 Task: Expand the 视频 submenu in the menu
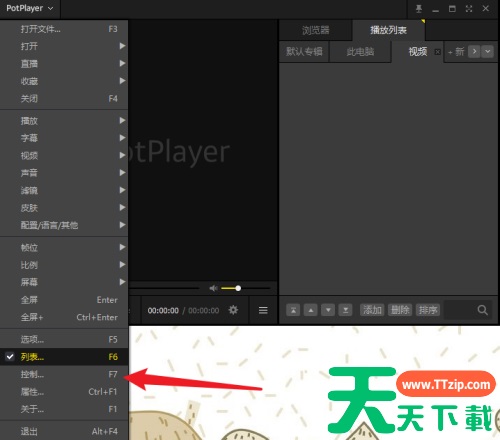64,155
